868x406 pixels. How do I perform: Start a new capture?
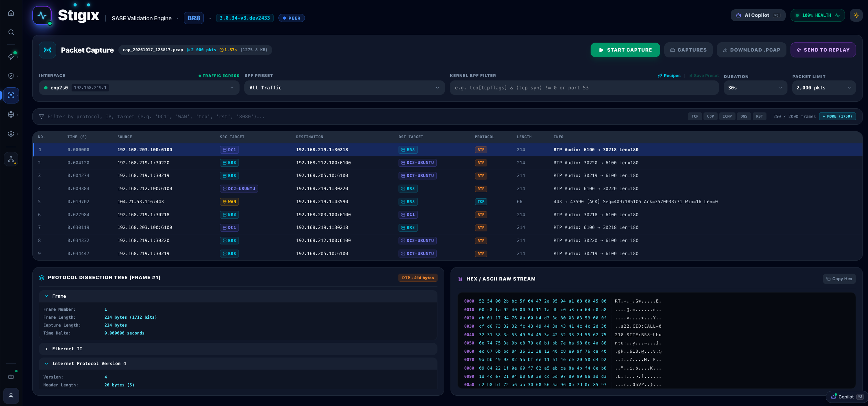pos(625,50)
